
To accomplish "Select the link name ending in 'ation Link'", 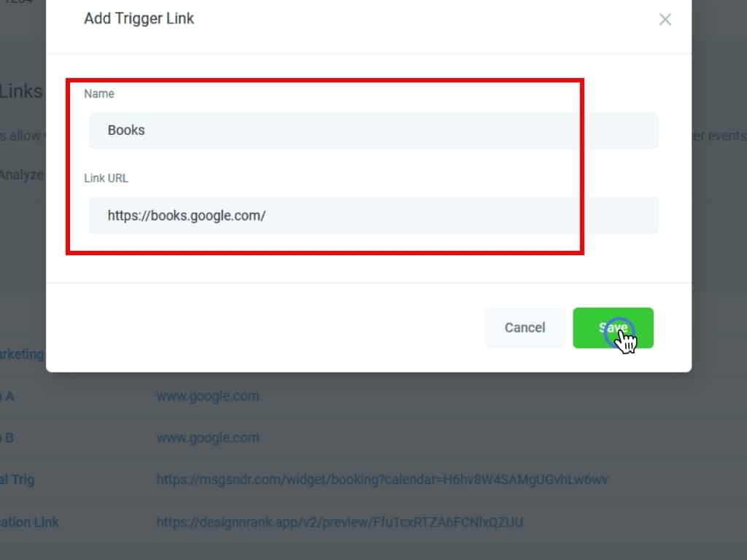I will 29,522.
